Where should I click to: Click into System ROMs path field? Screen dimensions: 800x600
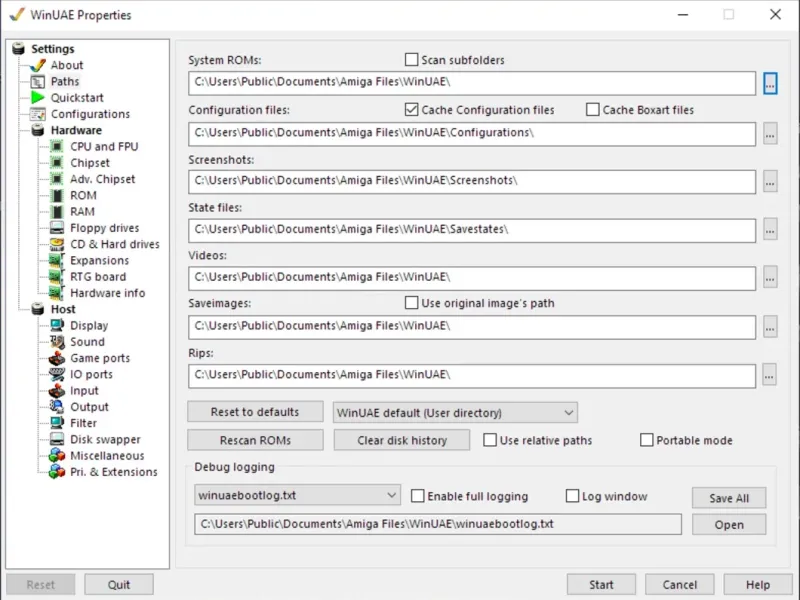click(472, 83)
